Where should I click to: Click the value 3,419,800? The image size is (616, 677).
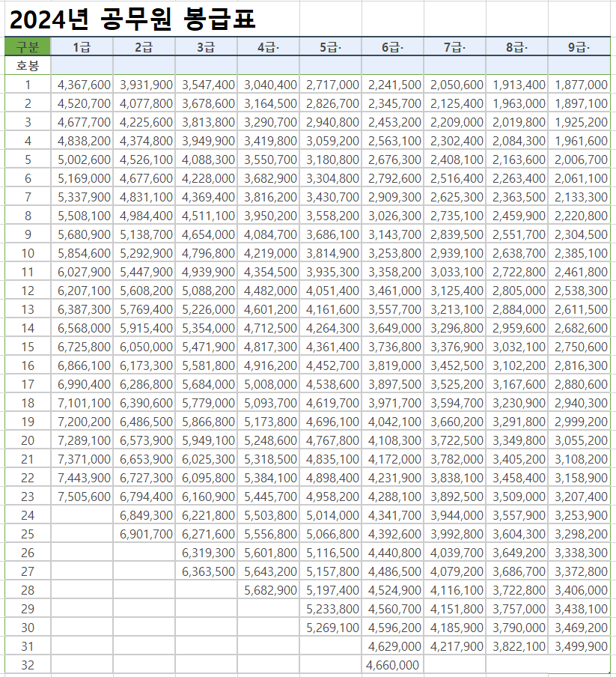click(268, 141)
